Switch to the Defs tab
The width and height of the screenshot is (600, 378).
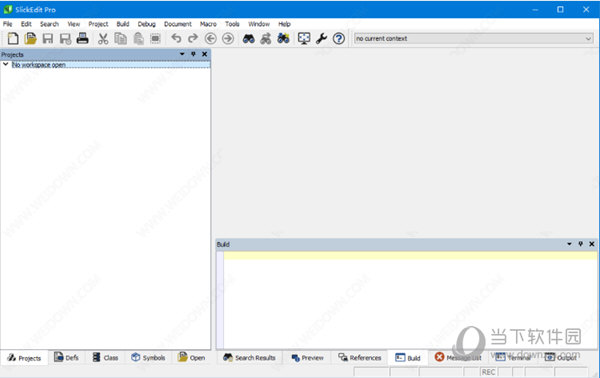pyautogui.click(x=67, y=358)
